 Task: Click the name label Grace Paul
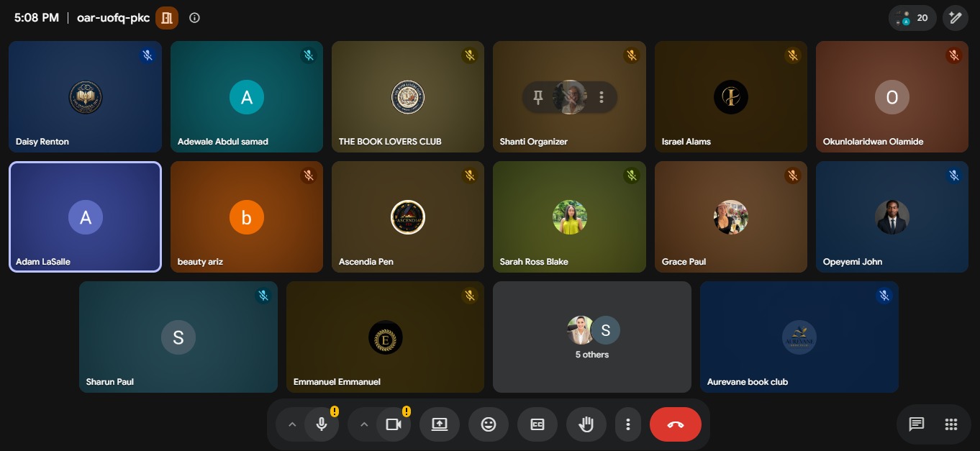(684, 262)
